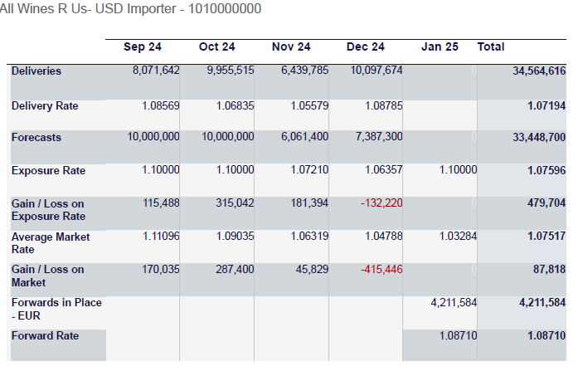588x376 pixels.
Task: Select forecast value 7,387,300
Action: tap(379, 137)
